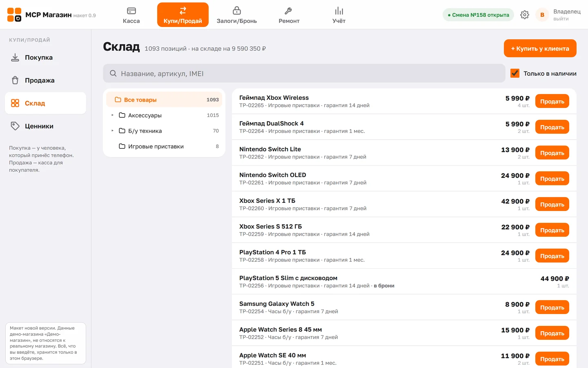Click the Б/у техника folder icon
The width and height of the screenshot is (588, 368).
(x=122, y=131)
